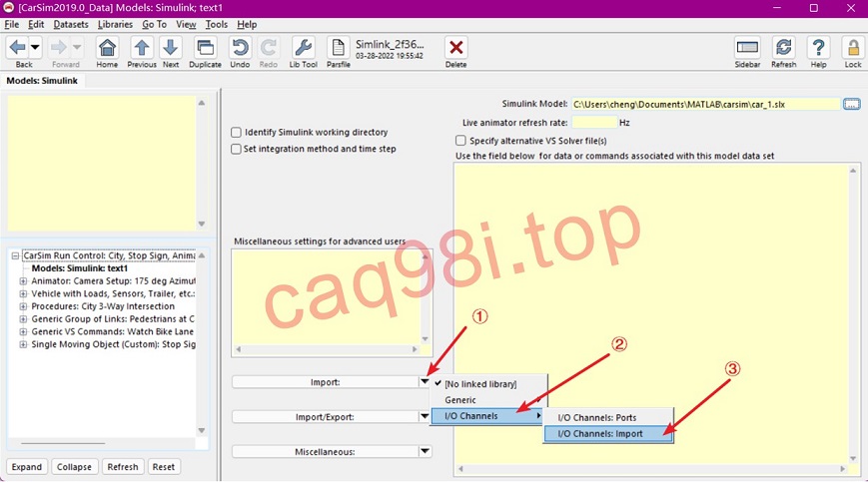Open the View menu

(x=186, y=24)
